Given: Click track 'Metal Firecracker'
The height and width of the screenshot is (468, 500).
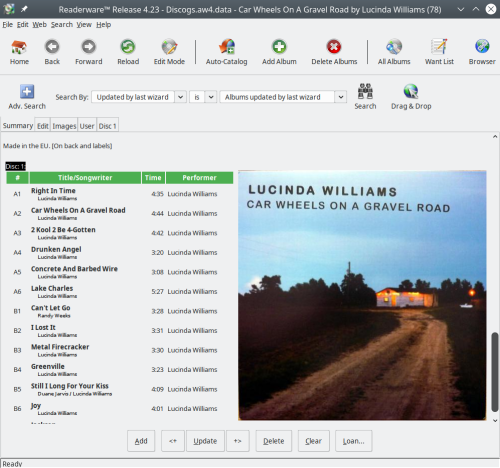Looking at the screenshot, I should [x=60, y=347].
